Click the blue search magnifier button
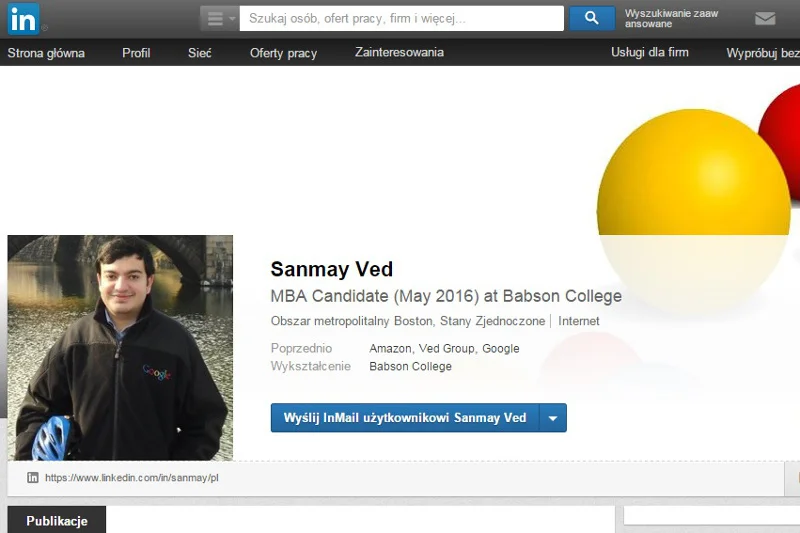Image resolution: width=800 pixels, height=533 pixels. click(592, 18)
